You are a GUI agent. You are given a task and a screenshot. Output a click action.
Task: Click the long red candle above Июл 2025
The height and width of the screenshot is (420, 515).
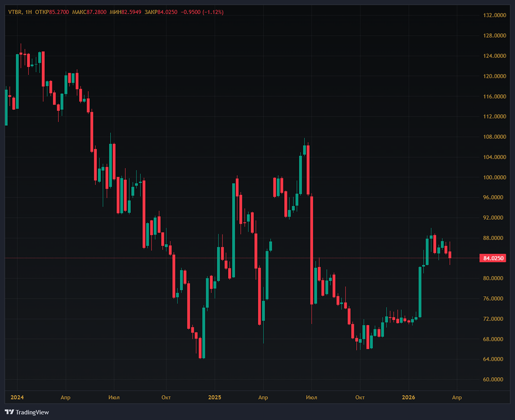[x=312, y=250]
